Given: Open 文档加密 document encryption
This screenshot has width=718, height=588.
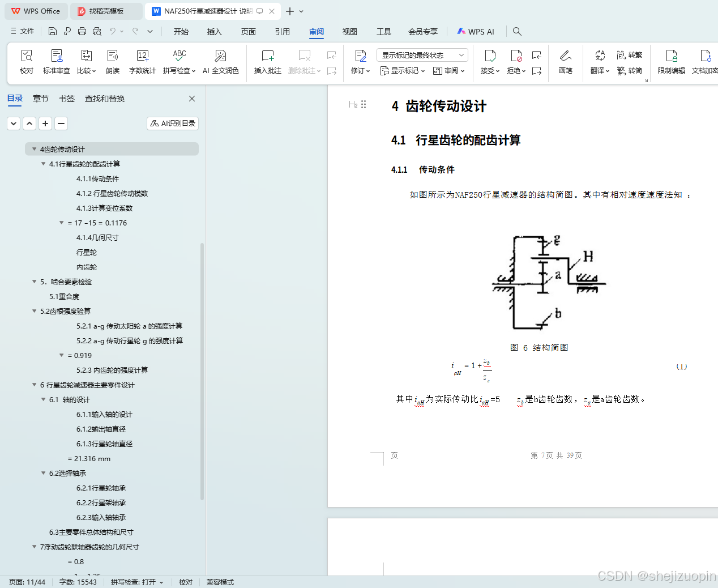Looking at the screenshot, I should pos(705,61).
